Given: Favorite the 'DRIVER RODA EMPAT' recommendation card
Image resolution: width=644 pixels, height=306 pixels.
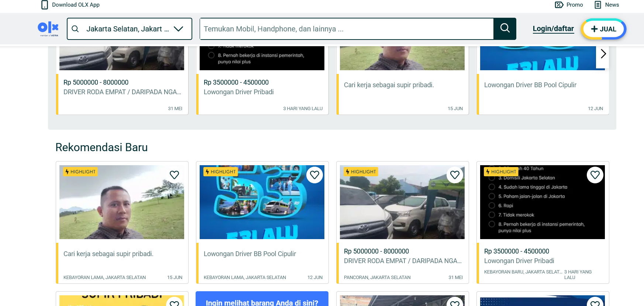Looking at the screenshot, I should (455, 175).
